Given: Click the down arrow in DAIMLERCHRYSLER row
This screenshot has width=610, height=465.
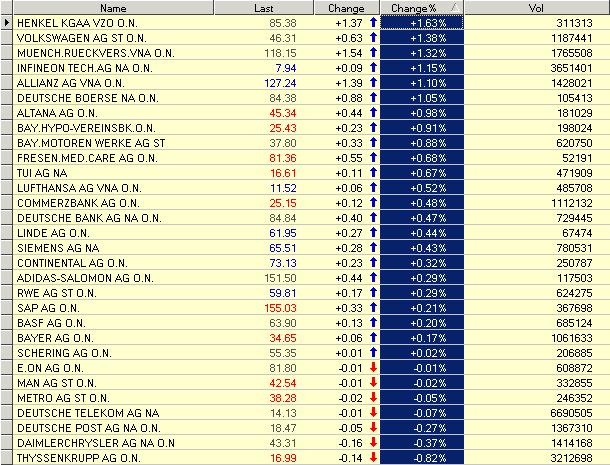Looking at the screenshot, I should pyautogui.click(x=373, y=442).
